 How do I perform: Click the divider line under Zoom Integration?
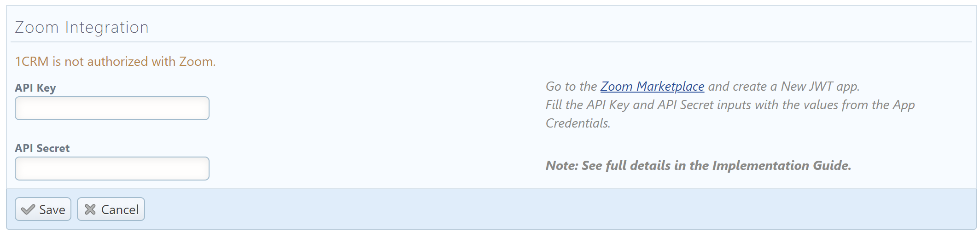[491, 42]
